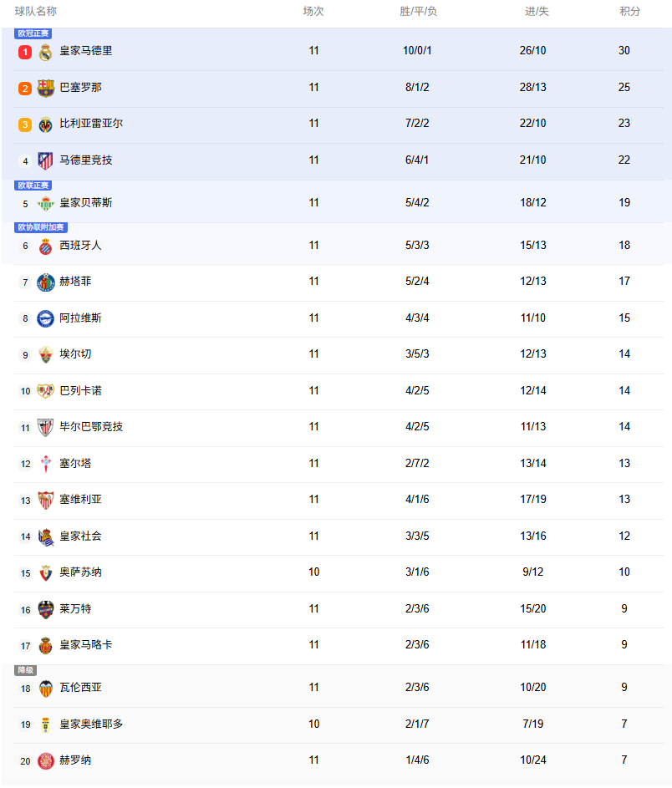The image size is (672, 788).
Task: Click the Real Betis crest icon
Action: tap(46, 203)
